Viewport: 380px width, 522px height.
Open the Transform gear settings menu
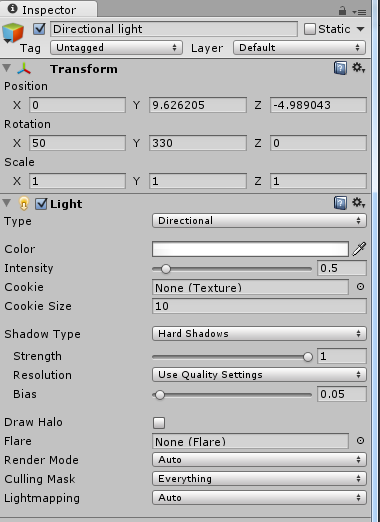tap(359, 68)
